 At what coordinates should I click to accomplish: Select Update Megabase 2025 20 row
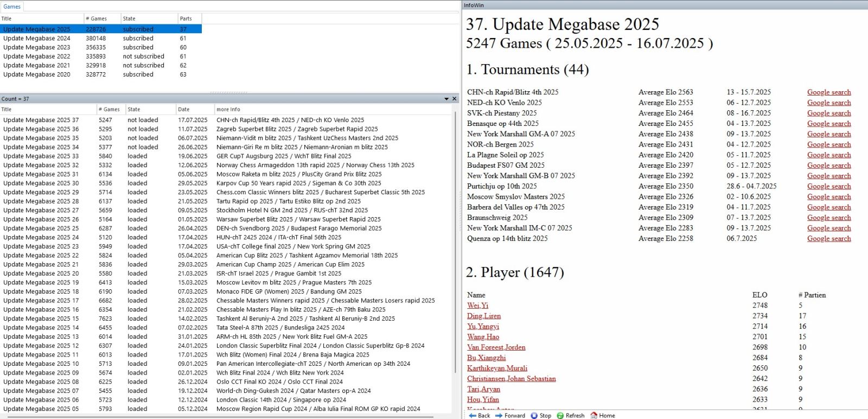click(x=226, y=274)
